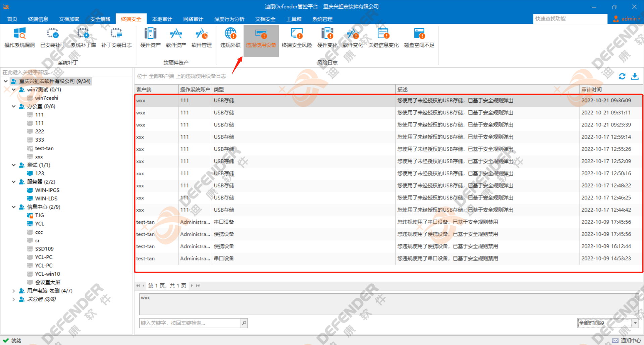The image size is (644, 345).
Task: Go to previous page of results
Action: coord(144,286)
